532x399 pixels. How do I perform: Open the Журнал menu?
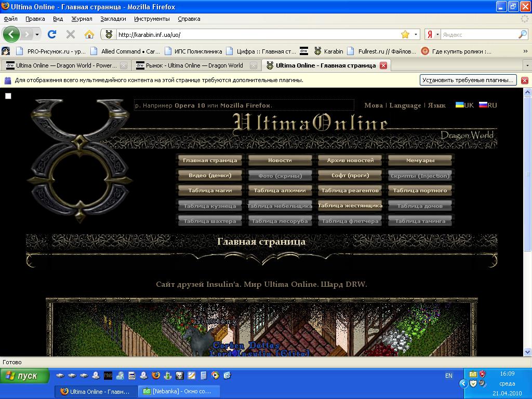(x=82, y=19)
